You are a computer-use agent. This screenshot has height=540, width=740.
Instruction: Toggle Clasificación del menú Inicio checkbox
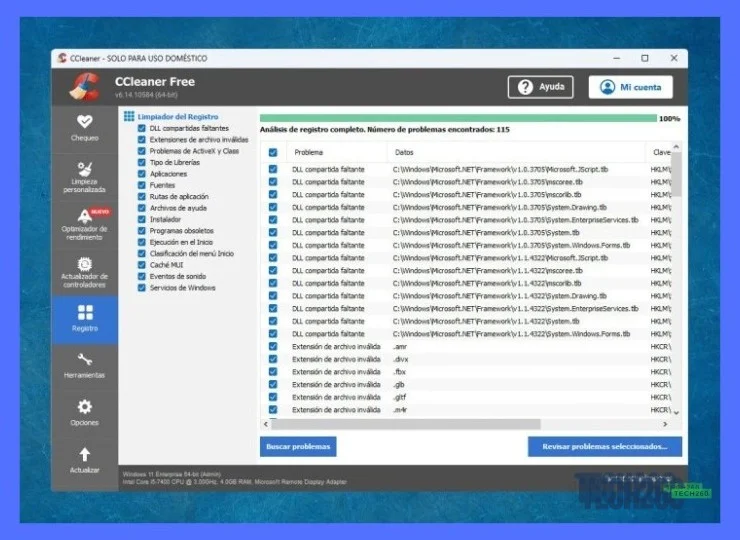pos(142,253)
